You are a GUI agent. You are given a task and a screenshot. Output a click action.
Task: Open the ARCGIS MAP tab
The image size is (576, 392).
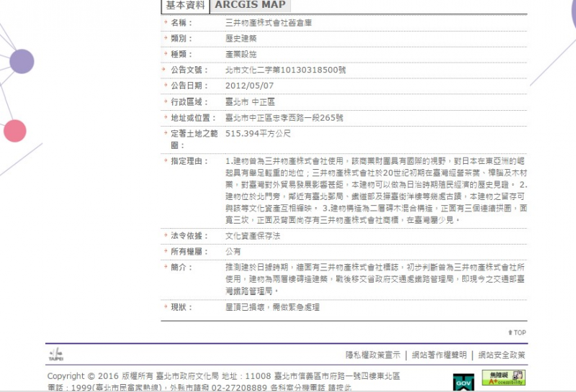coord(249,6)
